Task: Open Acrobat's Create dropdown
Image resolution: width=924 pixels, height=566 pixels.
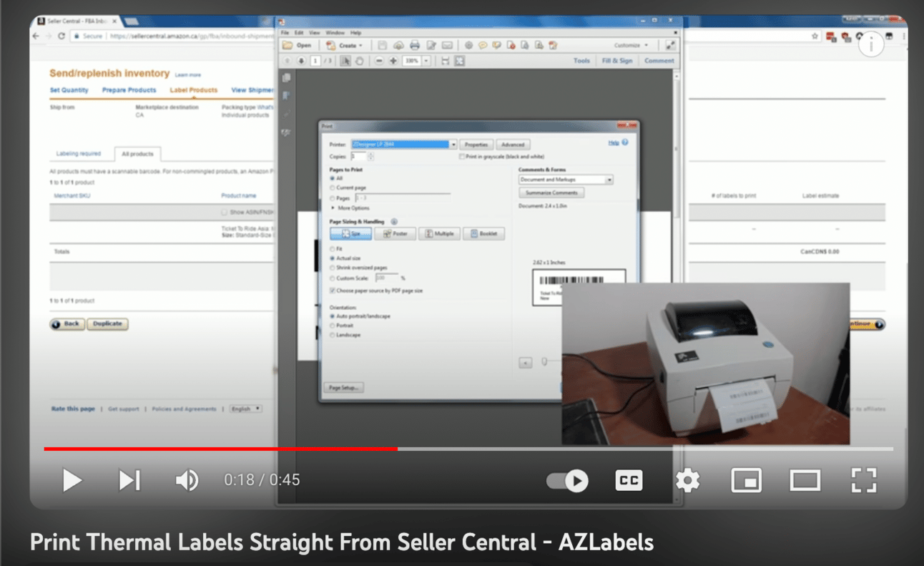Action: 344,45
